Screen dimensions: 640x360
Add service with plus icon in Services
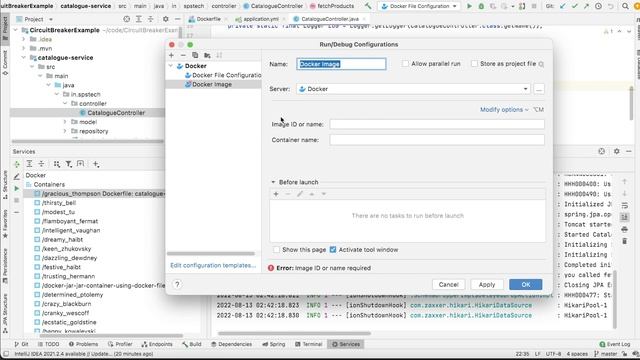(96, 164)
